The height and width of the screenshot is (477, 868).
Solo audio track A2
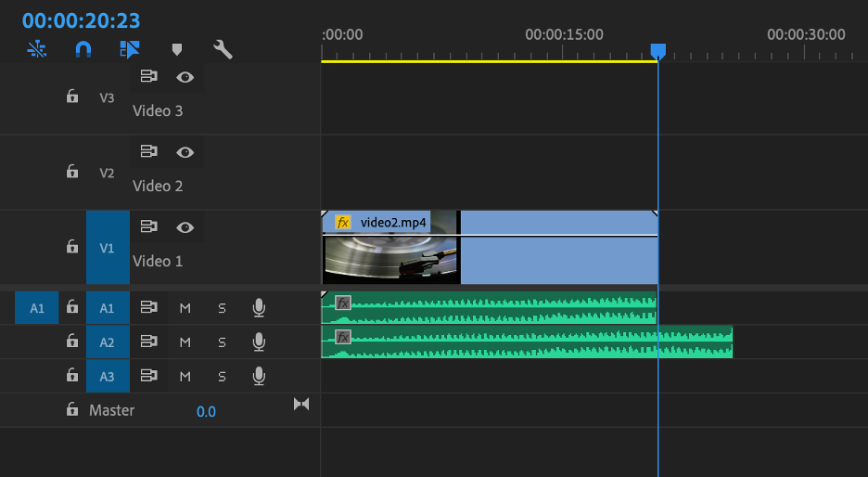tap(222, 342)
